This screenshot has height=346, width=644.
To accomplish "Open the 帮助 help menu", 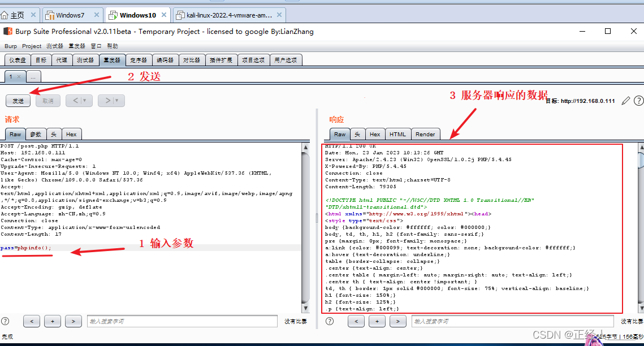I will 112,46.
